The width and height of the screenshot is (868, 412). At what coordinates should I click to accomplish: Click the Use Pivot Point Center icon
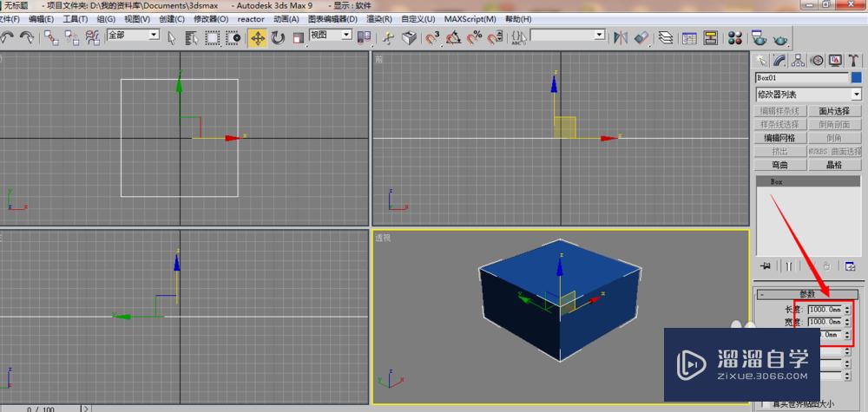coord(364,37)
